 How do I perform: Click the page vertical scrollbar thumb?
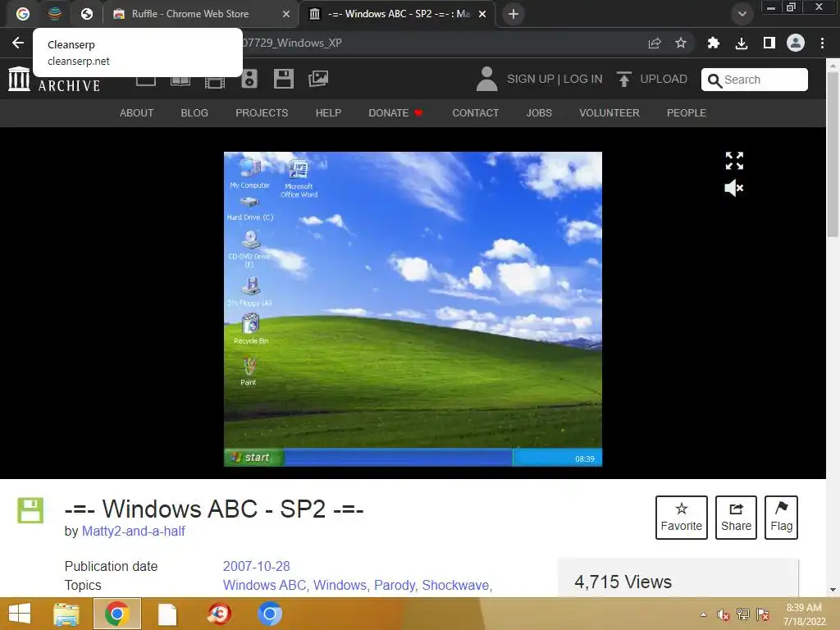click(833, 153)
